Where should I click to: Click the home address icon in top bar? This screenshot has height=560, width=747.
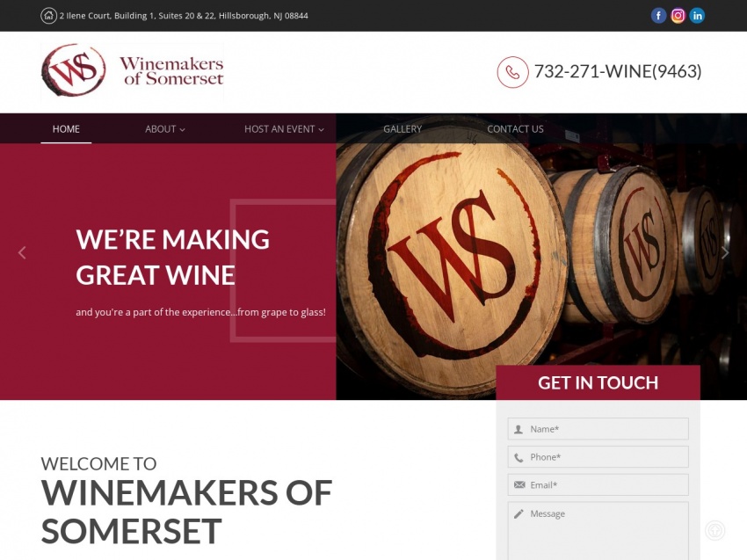point(48,16)
